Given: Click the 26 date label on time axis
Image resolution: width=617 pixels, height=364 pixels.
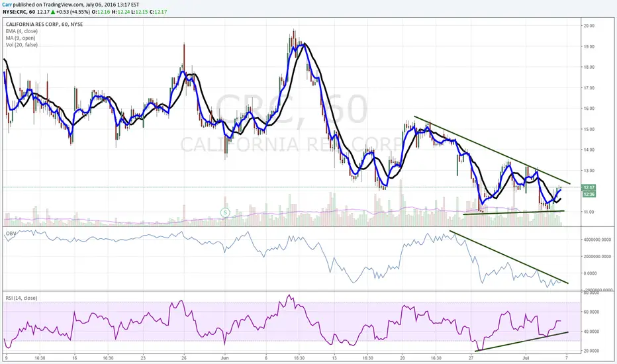Looking at the screenshot, I should pos(184,358).
